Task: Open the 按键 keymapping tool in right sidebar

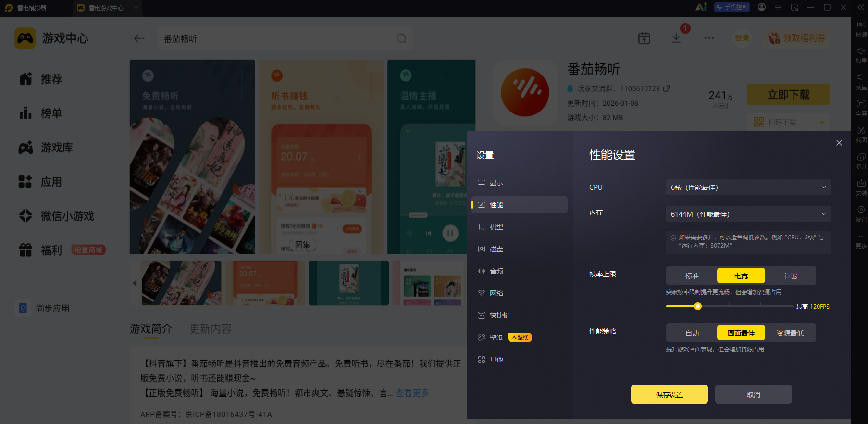Action: pos(861,29)
